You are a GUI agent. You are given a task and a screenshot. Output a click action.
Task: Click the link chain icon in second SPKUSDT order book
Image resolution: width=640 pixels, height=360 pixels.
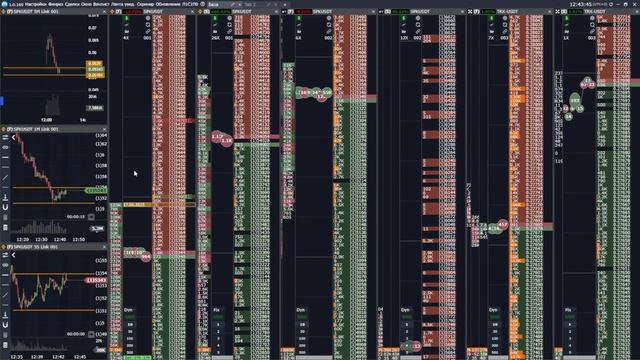pyautogui.click(x=229, y=31)
